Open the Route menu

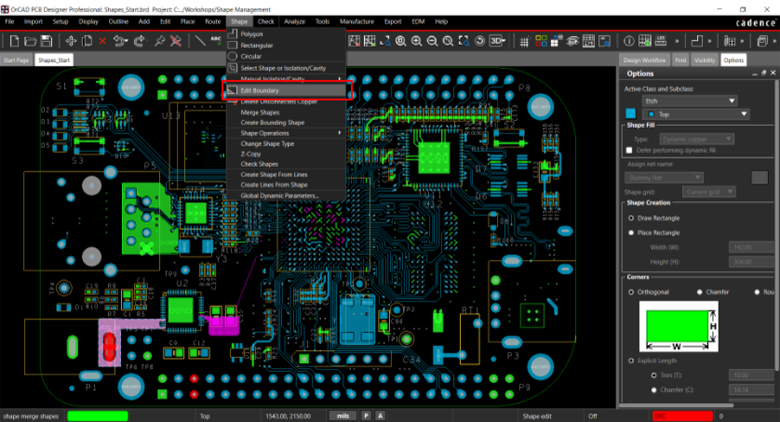point(213,21)
